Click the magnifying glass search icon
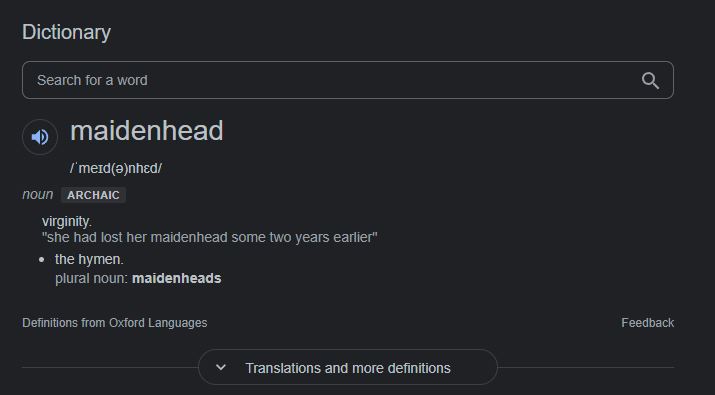Viewport: 715px width, 395px height. tap(650, 81)
